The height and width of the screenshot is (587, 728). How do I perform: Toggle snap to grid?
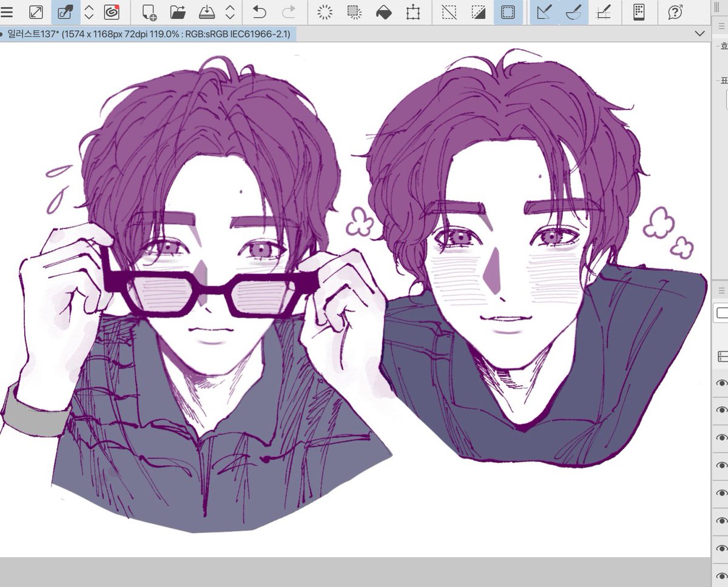tap(603, 12)
